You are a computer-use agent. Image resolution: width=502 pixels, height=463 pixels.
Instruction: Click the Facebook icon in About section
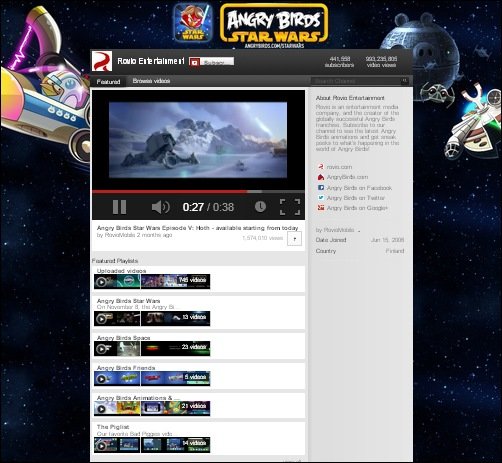click(x=321, y=188)
